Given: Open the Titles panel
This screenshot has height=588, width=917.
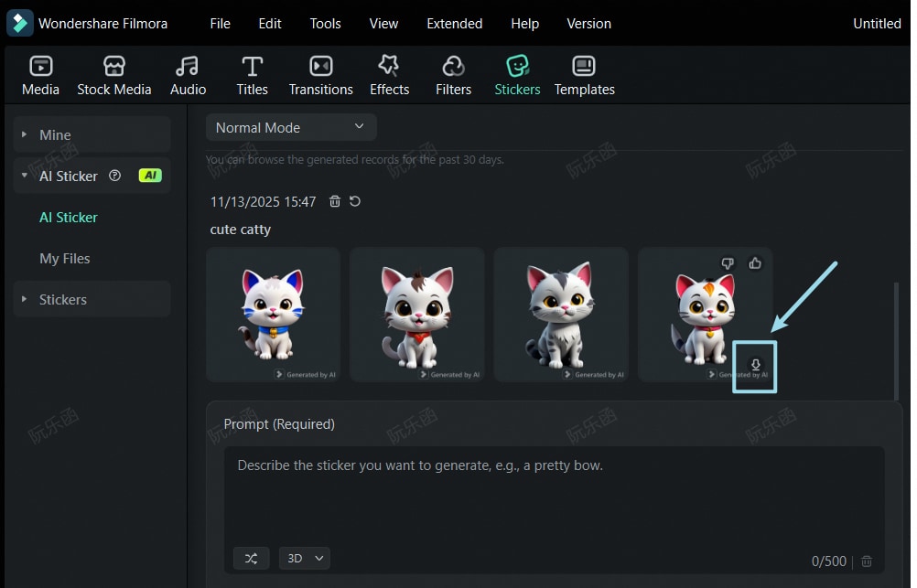Looking at the screenshot, I should pos(252,76).
